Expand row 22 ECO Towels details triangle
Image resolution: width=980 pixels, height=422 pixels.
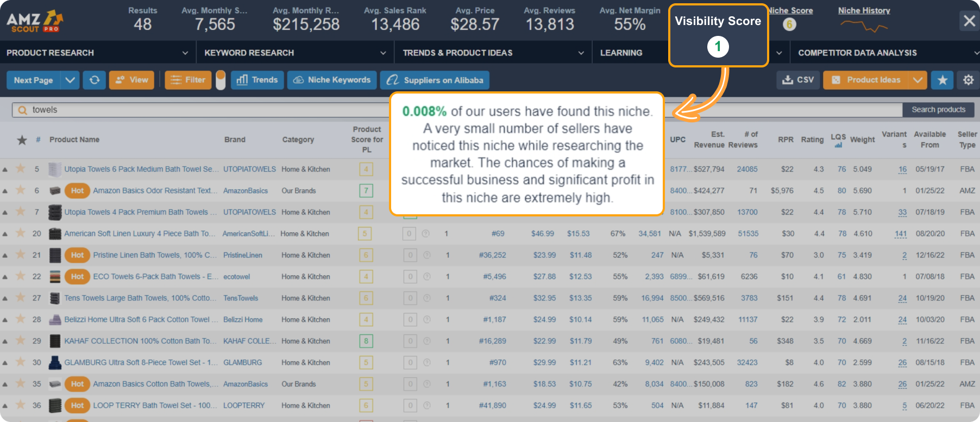pos(5,277)
